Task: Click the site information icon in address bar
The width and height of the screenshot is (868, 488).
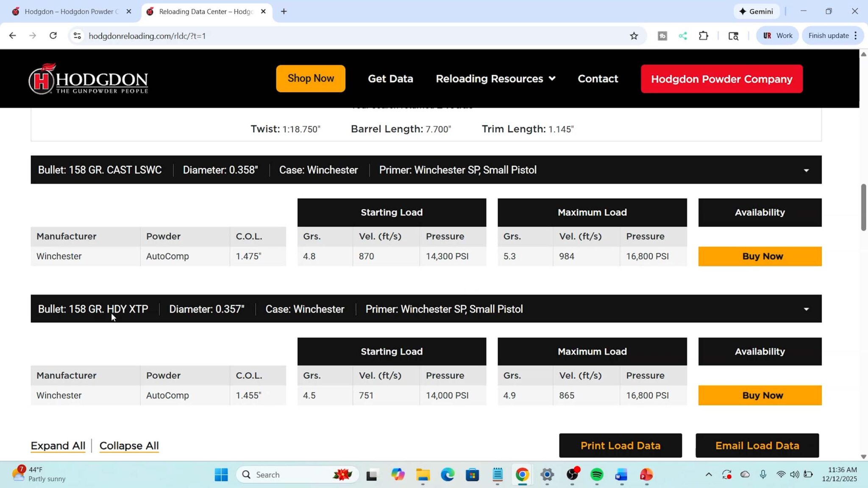Action: tap(77, 36)
